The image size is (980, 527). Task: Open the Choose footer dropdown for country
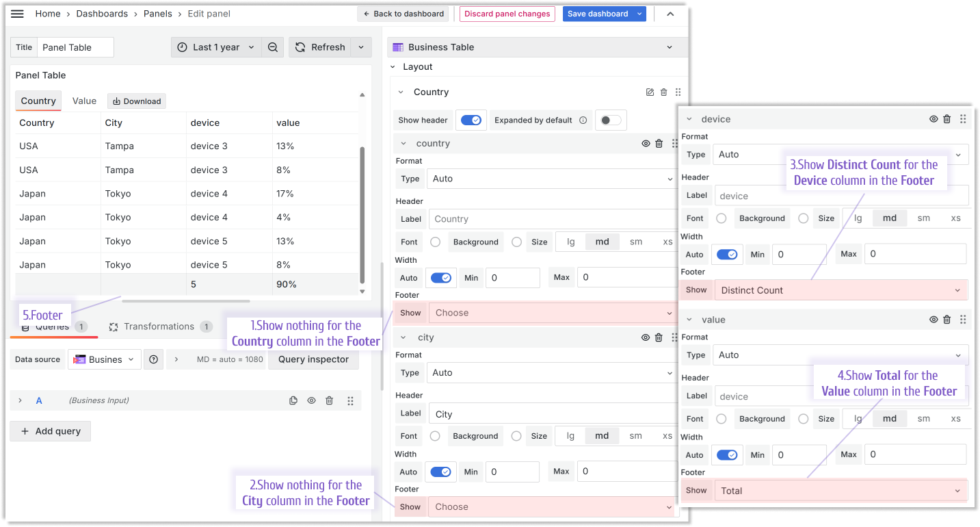(551, 313)
